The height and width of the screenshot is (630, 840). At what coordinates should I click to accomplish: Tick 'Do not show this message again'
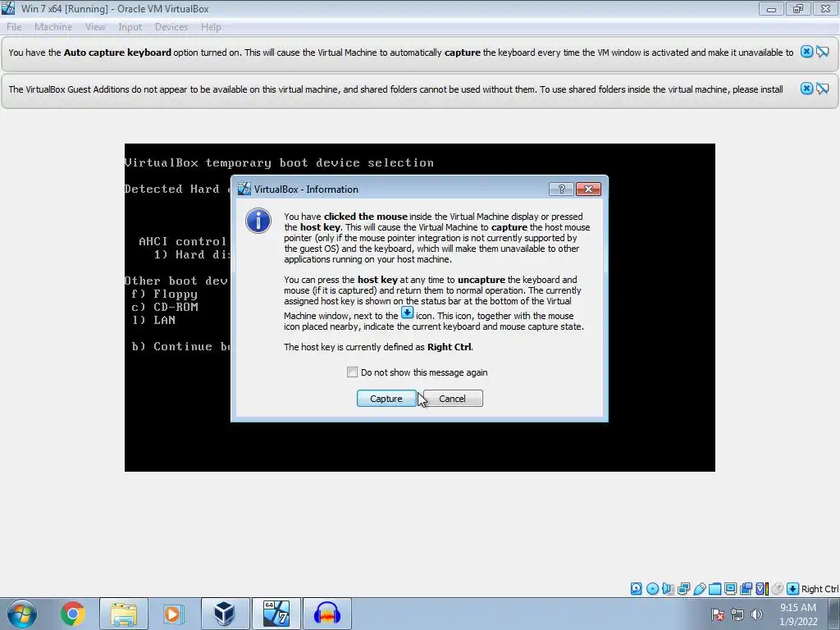point(352,372)
